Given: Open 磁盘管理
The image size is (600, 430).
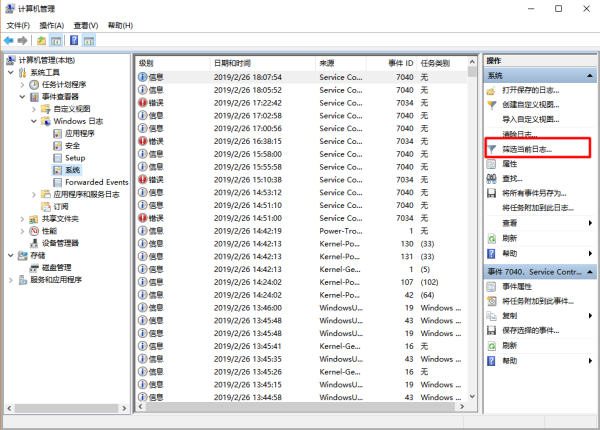Looking at the screenshot, I should [x=57, y=268].
